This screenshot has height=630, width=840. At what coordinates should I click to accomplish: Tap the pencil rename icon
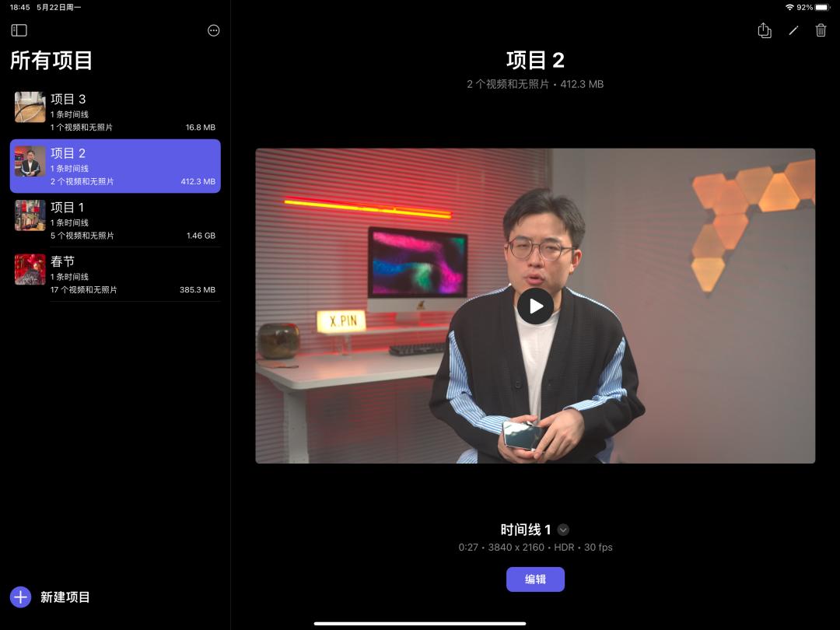point(793,30)
